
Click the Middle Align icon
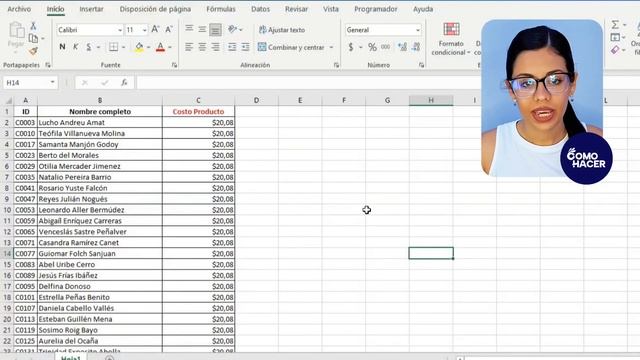point(202,29)
